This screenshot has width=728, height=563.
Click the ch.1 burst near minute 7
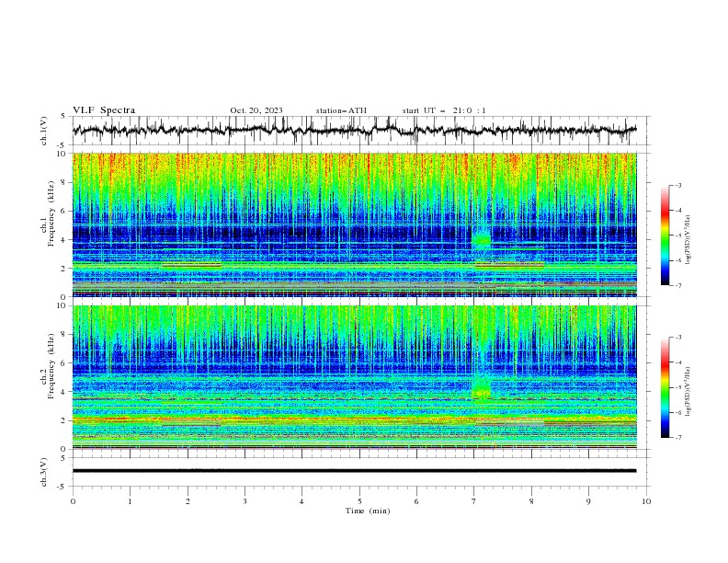tap(482, 239)
